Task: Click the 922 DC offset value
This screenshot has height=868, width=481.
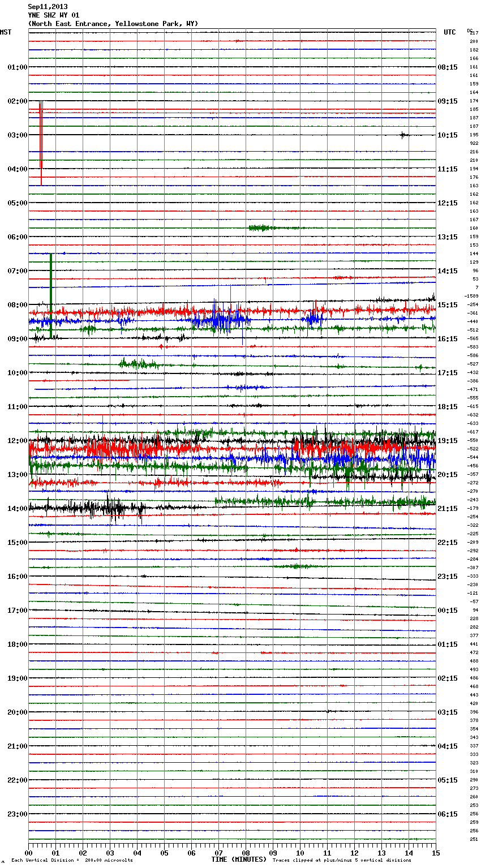Action: (x=474, y=143)
